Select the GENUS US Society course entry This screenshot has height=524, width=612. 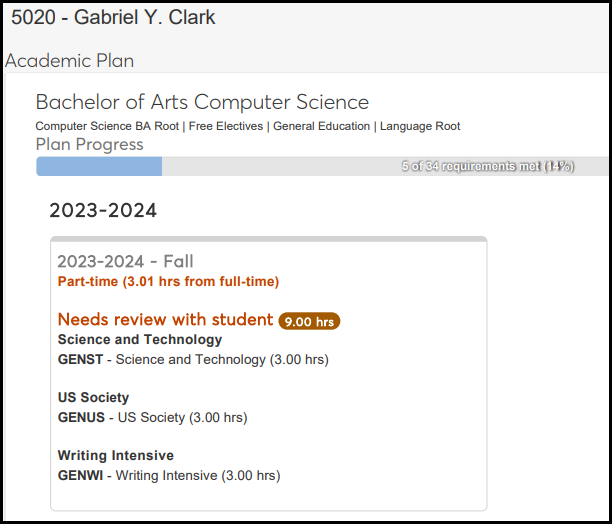pos(152,417)
